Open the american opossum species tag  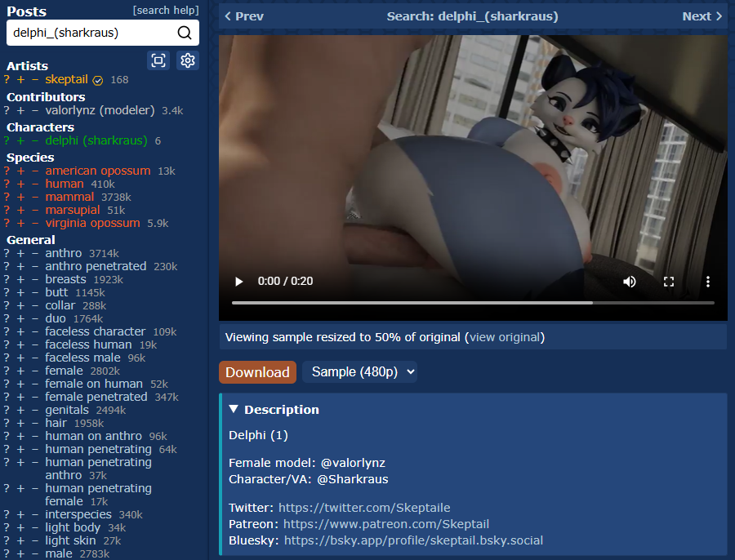98,171
